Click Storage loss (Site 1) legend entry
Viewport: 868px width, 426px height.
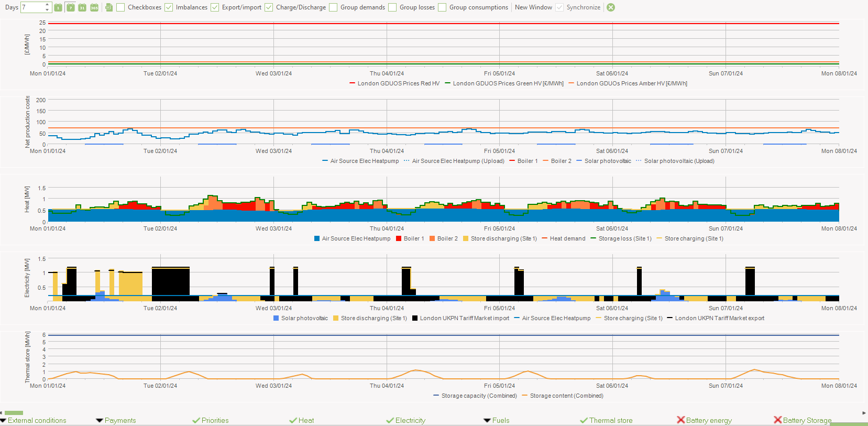tap(621, 238)
